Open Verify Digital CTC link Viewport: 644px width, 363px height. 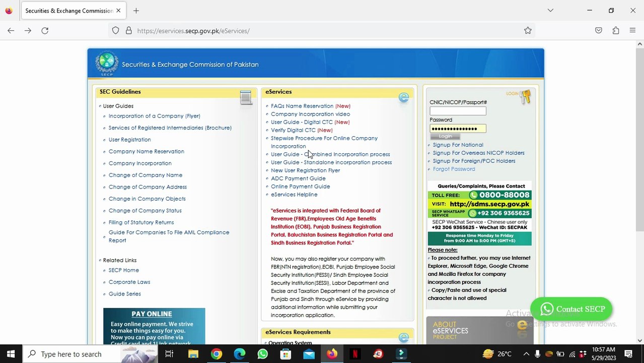[293, 130]
